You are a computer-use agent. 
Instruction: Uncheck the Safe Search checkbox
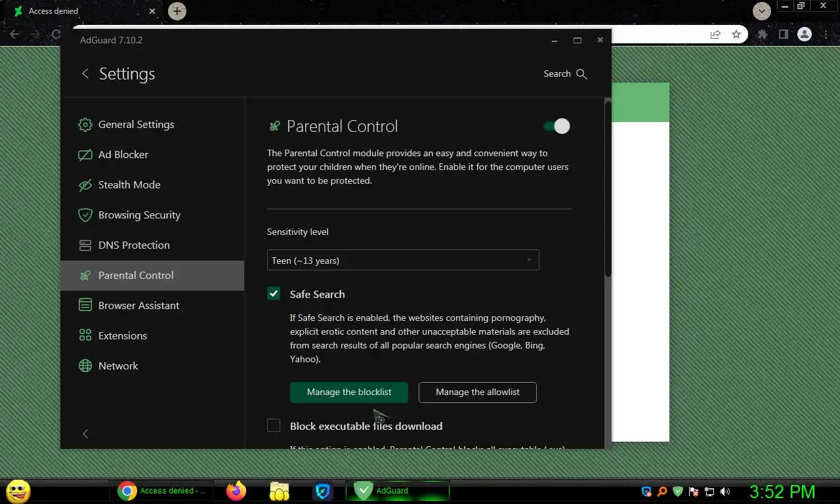coord(274,293)
